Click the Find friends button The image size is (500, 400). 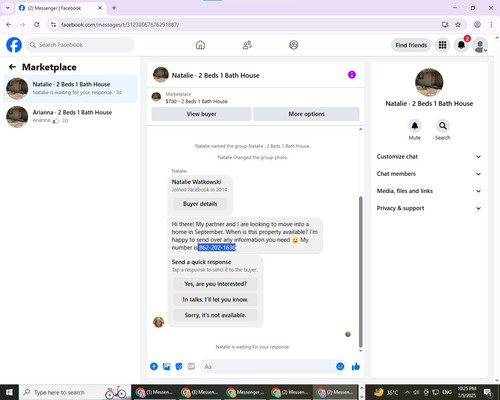tap(411, 45)
